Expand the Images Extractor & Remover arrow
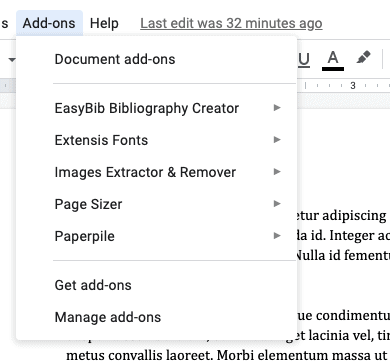Screen dimensions: 390x364 tap(277, 172)
